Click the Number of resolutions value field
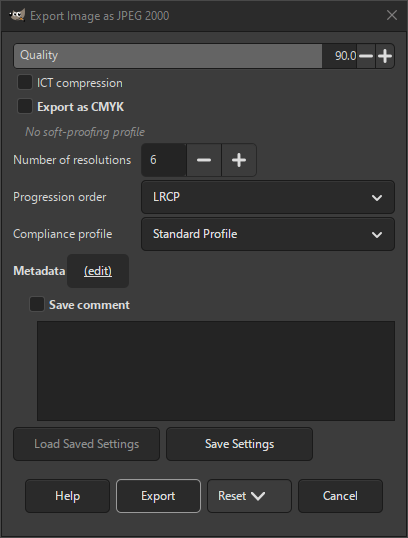 tap(164, 160)
